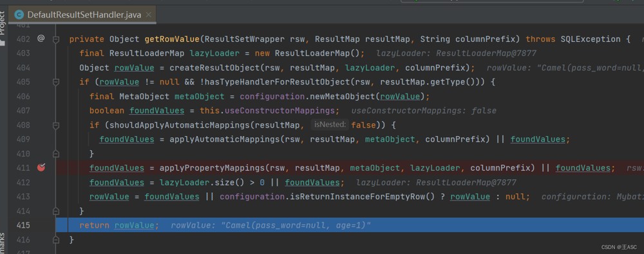The width and height of the screenshot is (644, 254).
Task: Switch to the DefaultResultSetHandler.java editor tab
Action: pyautogui.click(x=83, y=15)
